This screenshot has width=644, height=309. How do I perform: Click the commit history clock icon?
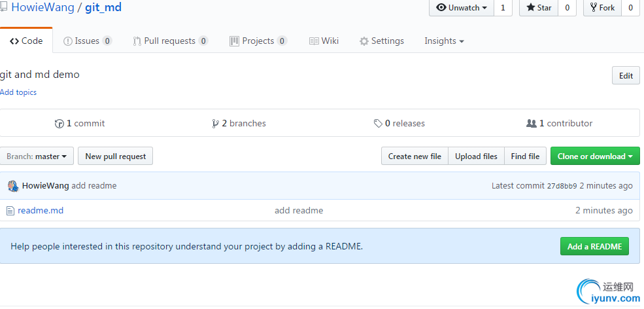pyautogui.click(x=59, y=124)
